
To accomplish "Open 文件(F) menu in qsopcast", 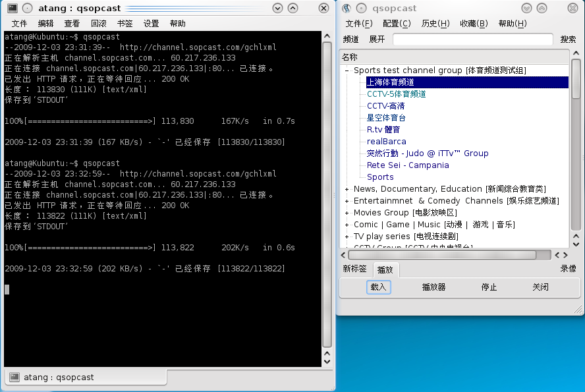I will [x=359, y=24].
